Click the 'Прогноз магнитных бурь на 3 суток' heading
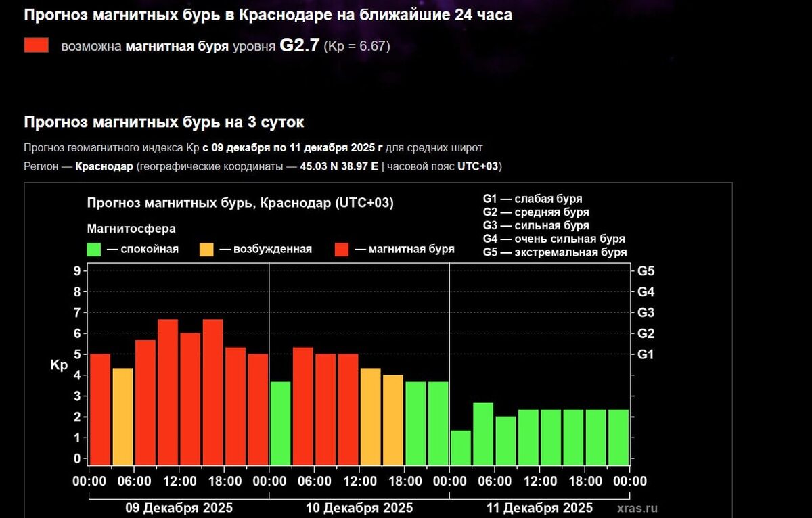The image size is (812, 518). point(164,122)
